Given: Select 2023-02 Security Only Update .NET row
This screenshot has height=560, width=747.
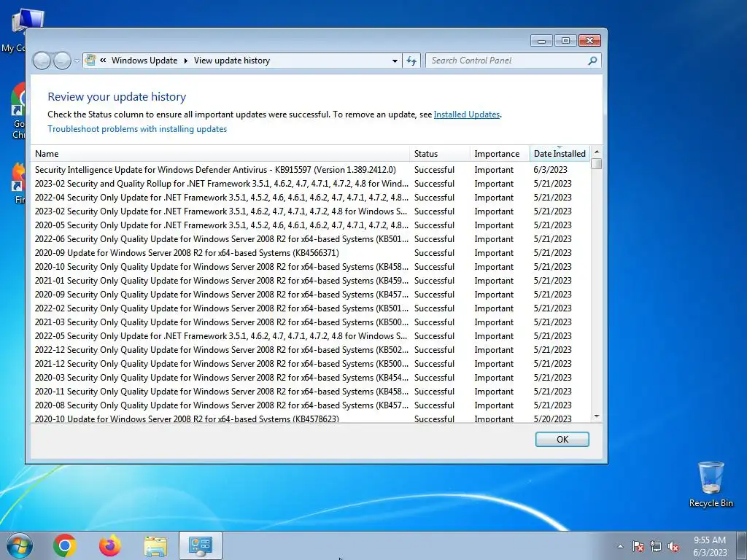Looking at the screenshot, I should [311, 211].
